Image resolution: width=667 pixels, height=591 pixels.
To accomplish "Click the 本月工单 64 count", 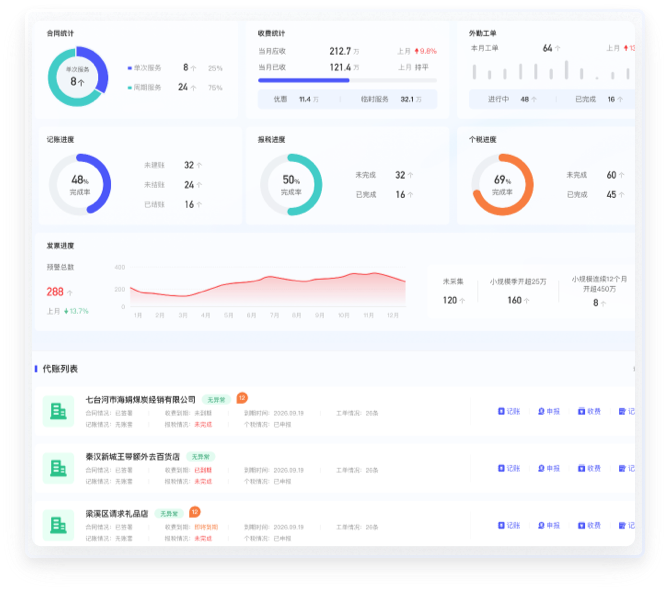I will point(551,48).
